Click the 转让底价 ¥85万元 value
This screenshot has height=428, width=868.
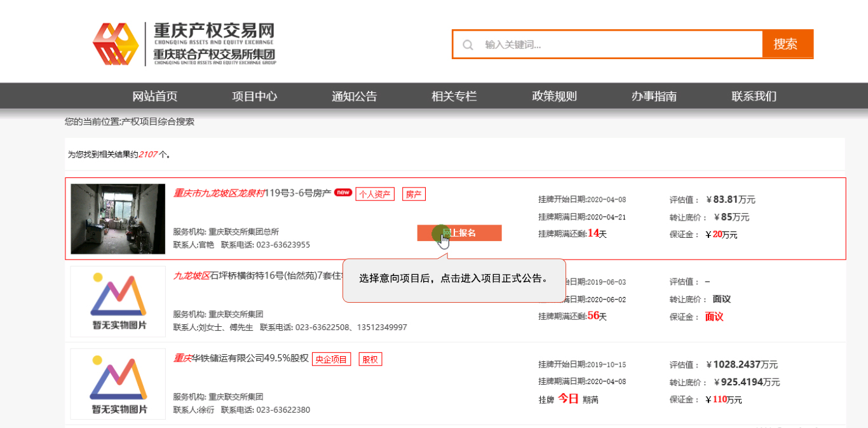731,217
